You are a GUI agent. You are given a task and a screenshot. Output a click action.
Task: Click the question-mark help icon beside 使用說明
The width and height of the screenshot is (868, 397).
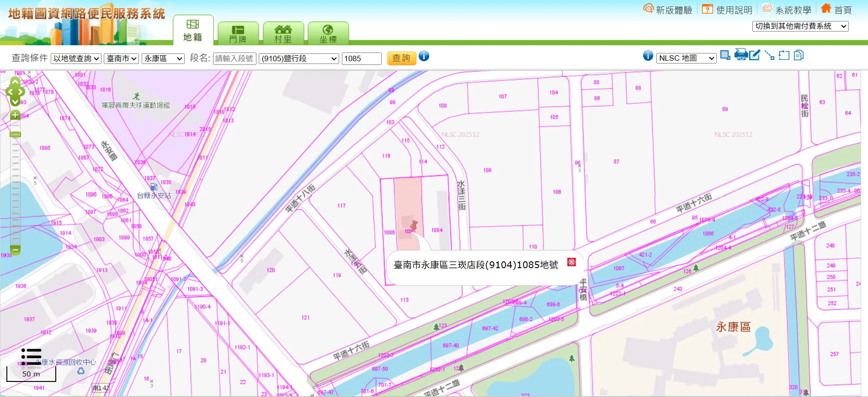(707, 9)
